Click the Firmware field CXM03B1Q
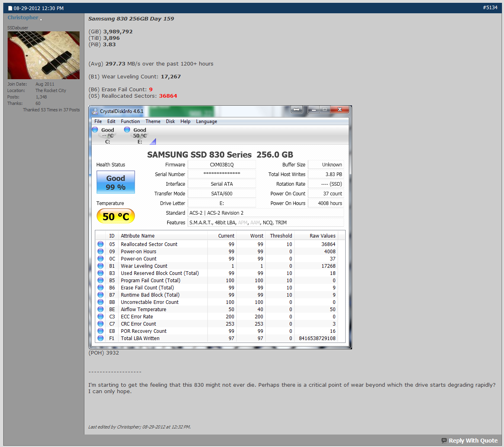This screenshot has height=447, width=504. click(222, 165)
